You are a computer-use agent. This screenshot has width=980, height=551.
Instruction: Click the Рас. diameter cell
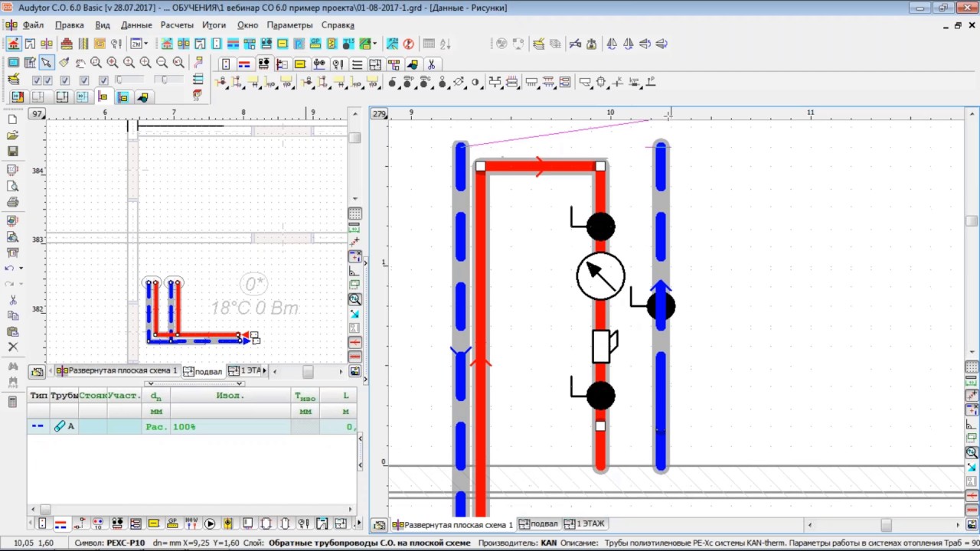point(156,427)
